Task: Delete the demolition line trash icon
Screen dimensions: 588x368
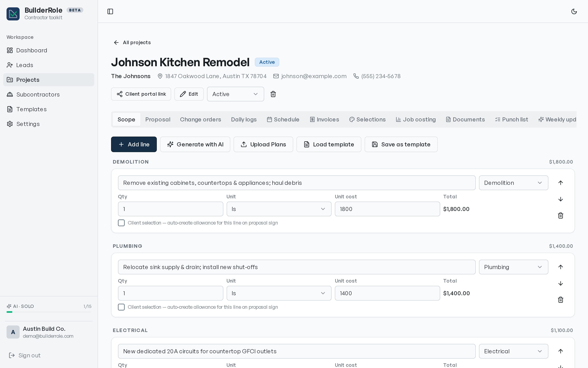Action: [x=561, y=215]
